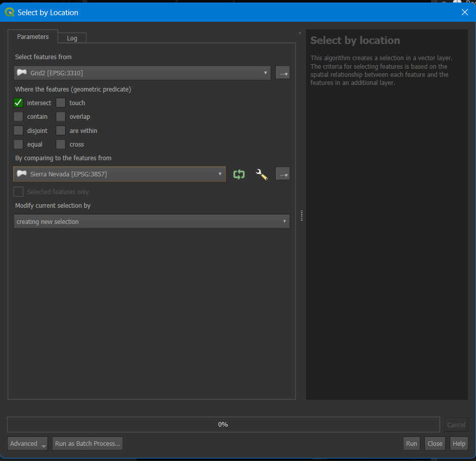The width and height of the screenshot is (476, 461).
Task: Uncheck the intersect predicate
Action: click(18, 103)
